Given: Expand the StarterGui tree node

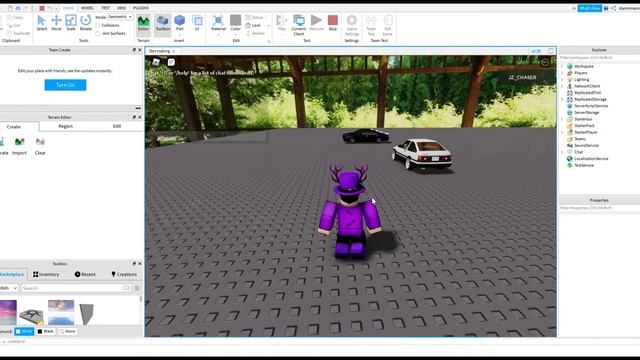Looking at the screenshot, I should click(562, 119).
